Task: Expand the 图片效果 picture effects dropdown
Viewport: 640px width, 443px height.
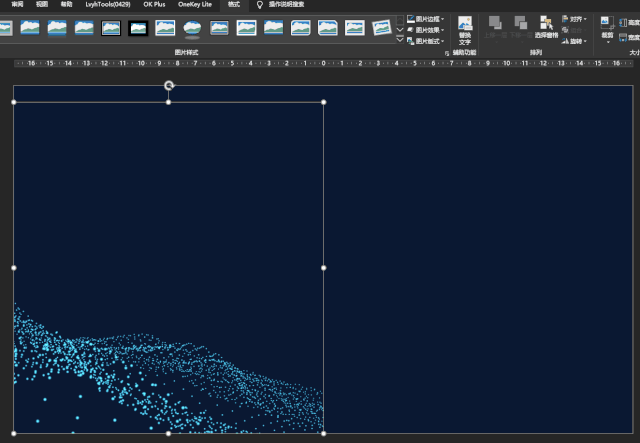Action: [429, 30]
